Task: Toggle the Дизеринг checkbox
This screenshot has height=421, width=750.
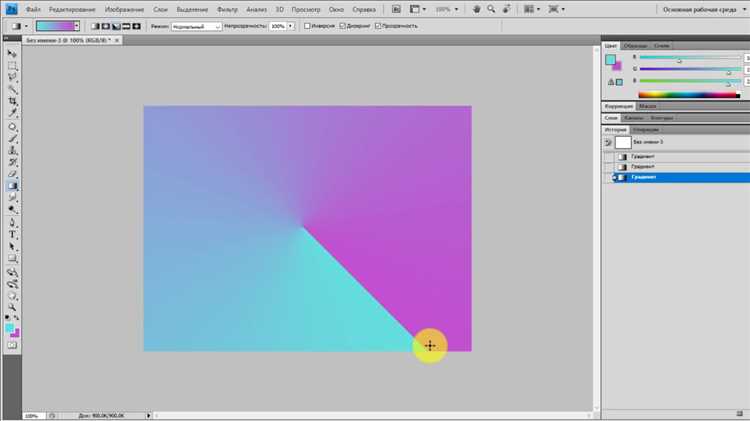Action: coord(342,26)
